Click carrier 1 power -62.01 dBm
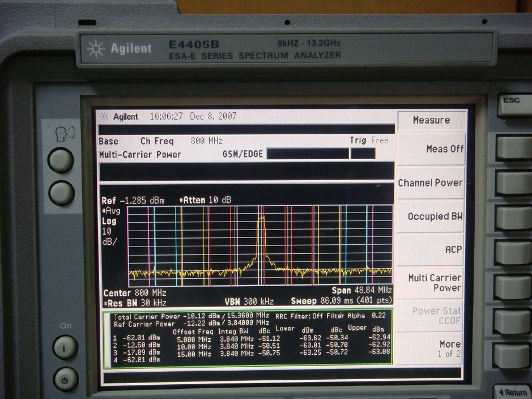The height and width of the screenshot is (399, 532). [141, 338]
